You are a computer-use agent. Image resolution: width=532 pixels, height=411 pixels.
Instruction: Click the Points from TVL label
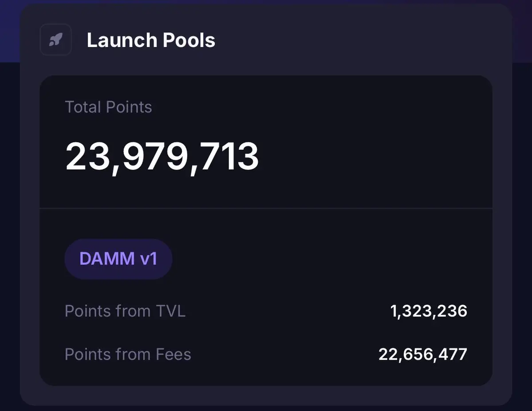click(125, 311)
